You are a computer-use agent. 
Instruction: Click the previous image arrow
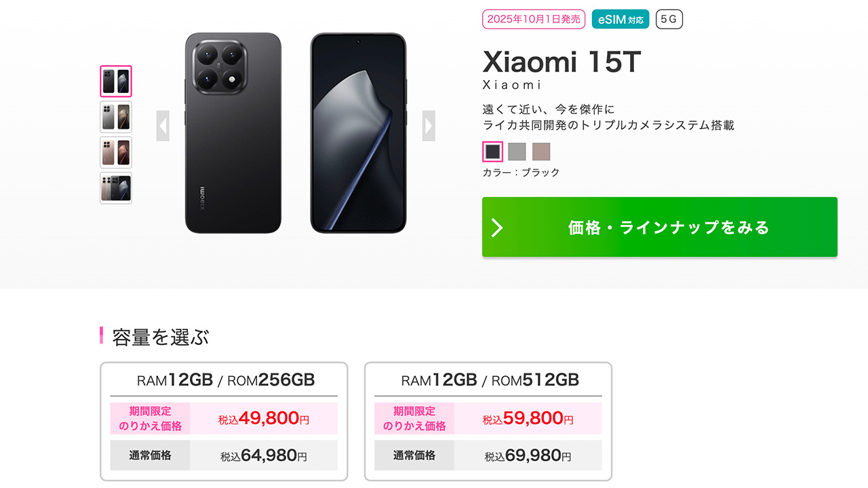163,125
